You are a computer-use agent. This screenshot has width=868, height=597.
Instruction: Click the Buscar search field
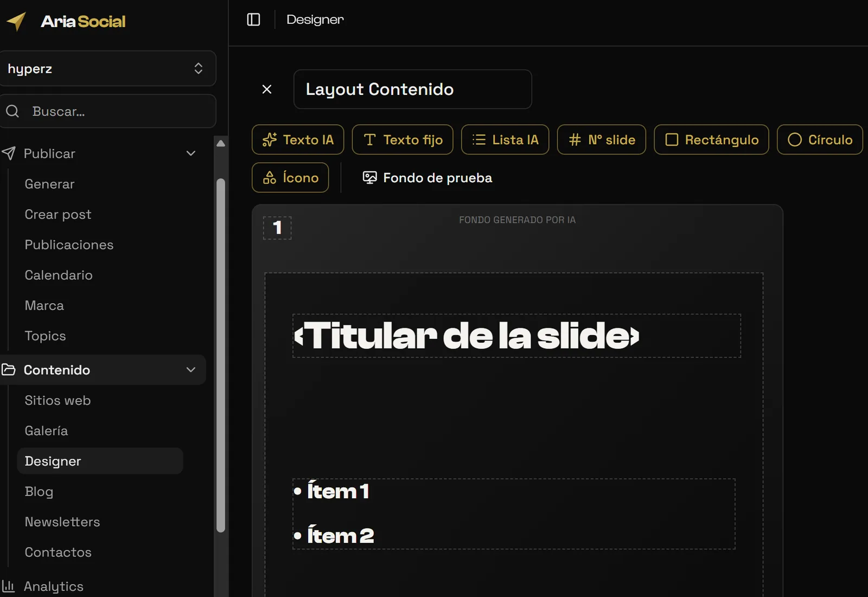[107, 111]
